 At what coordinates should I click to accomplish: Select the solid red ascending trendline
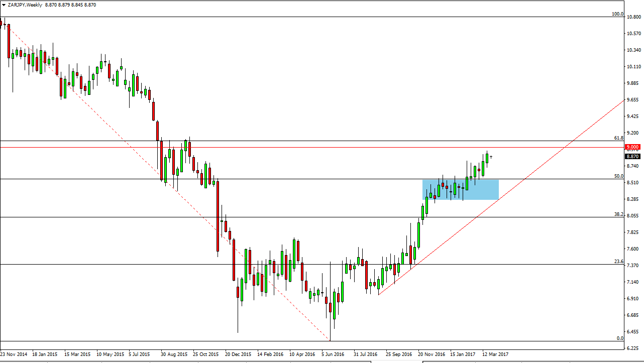point(501,197)
